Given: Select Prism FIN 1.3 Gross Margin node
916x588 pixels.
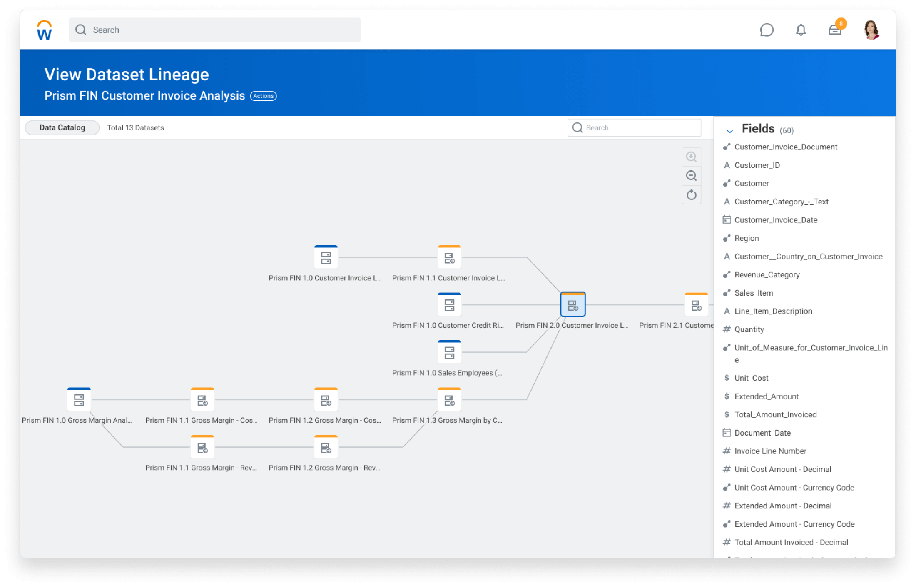Looking at the screenshot, I should click(x=449, y=400).
